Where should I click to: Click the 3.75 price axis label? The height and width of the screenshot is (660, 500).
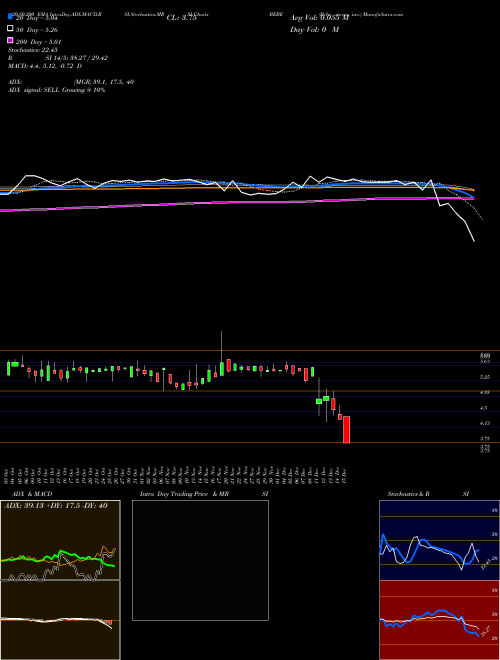485,438
